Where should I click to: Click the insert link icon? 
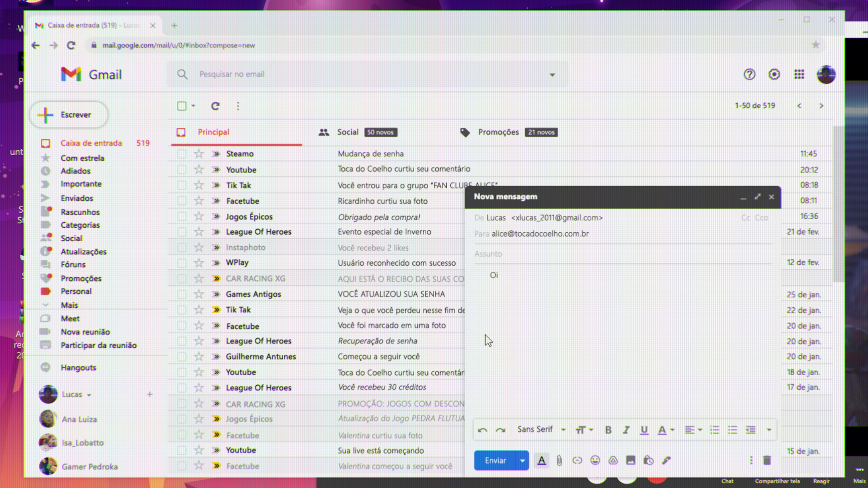[577, 460]
